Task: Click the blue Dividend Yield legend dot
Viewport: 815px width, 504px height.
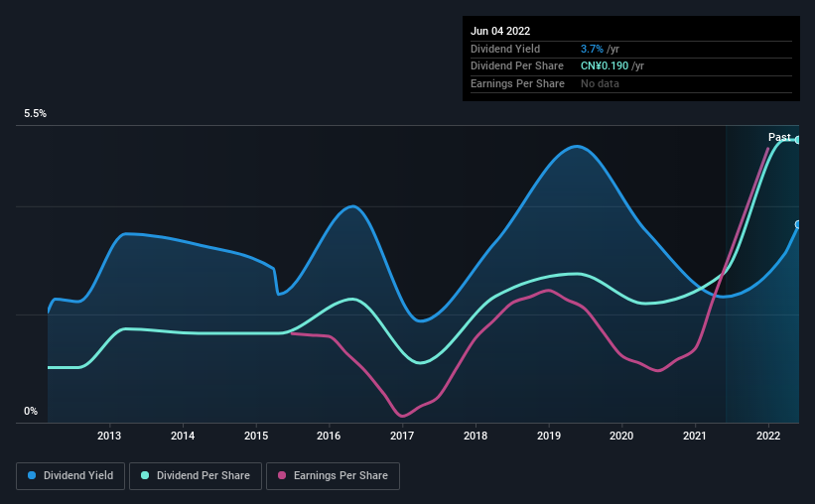Action: click(32, 475)
